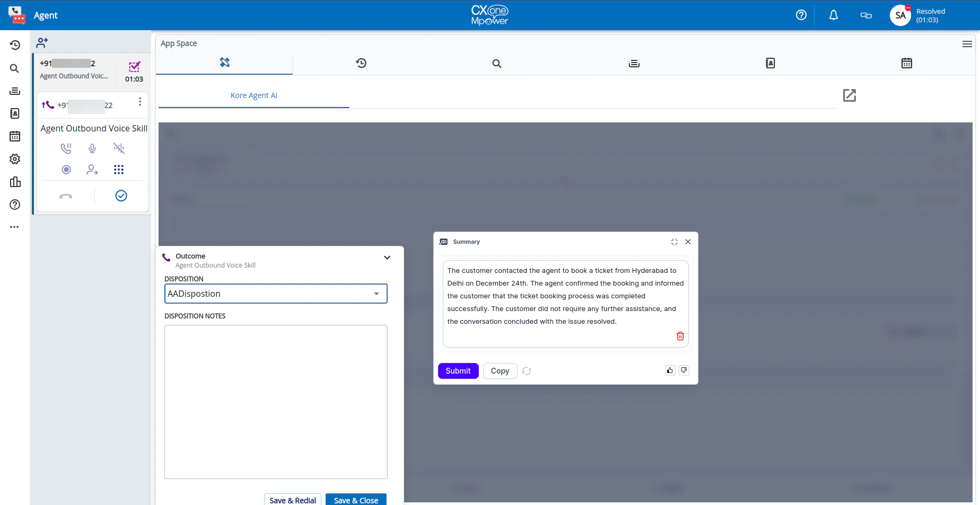Open the disposition icon on contact card
980x505 pixels.
[134, 66]
